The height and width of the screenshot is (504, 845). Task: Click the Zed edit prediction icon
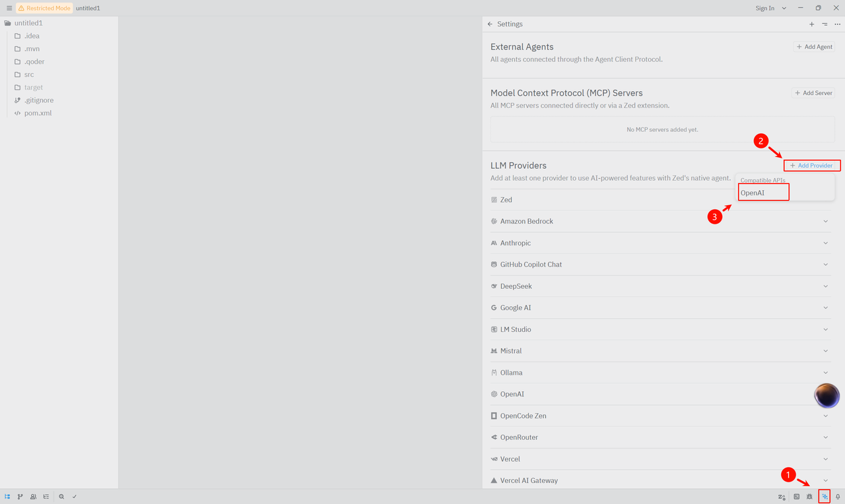[x=782, y=497]
